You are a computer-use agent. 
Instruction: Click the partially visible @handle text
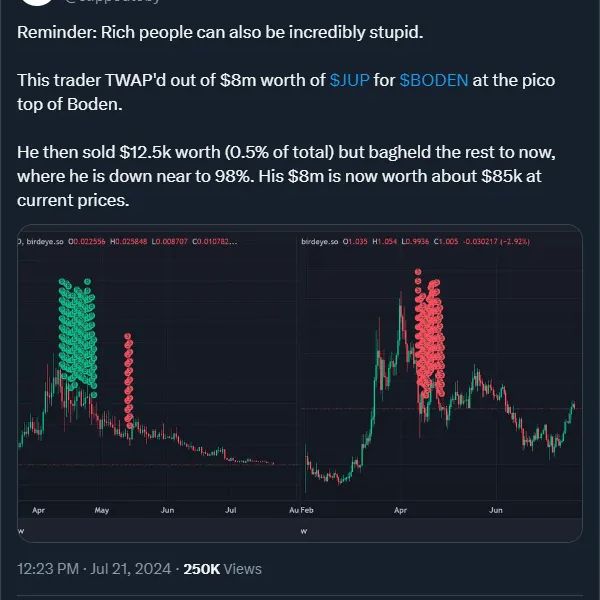(112, 2)
